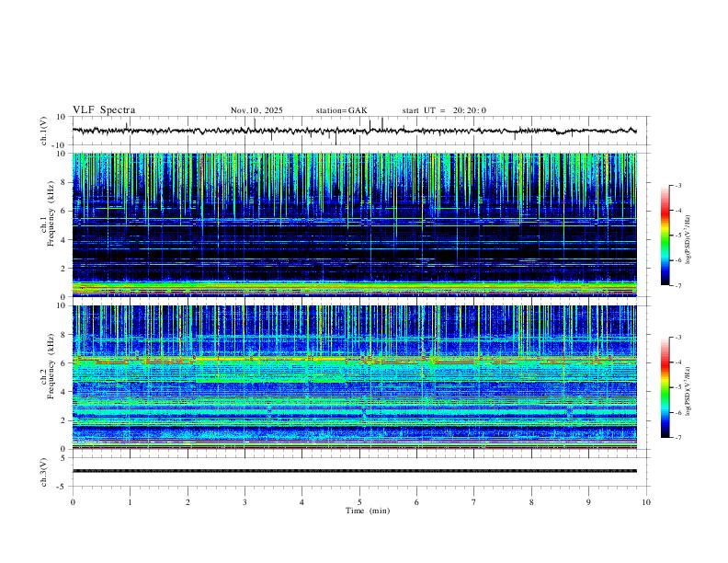Click the -5 tick on ch.3(V) axis

pyautogui.click(x=63, y=487)
